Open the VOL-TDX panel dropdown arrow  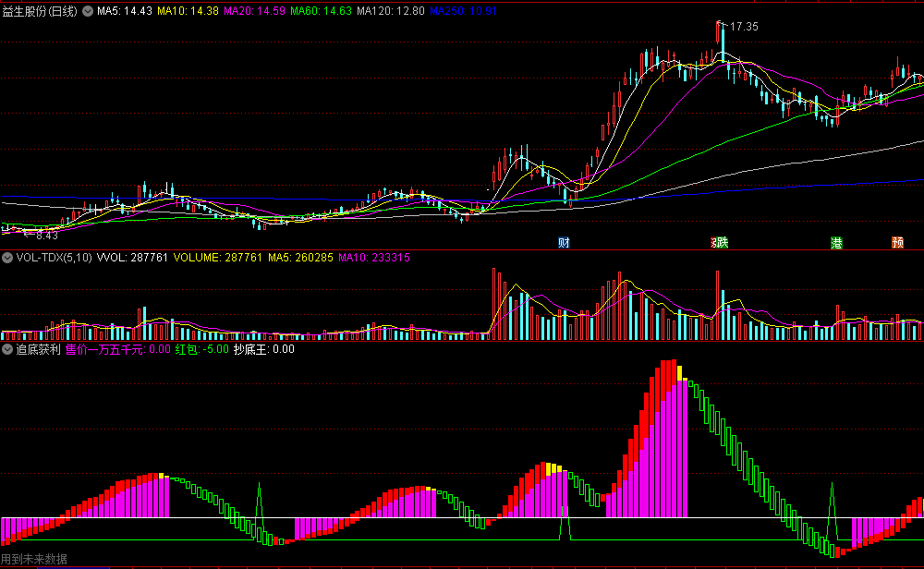[7, 258]
